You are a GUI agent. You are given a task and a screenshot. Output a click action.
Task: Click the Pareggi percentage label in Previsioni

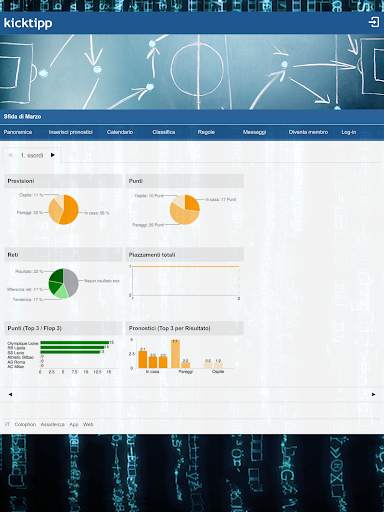point(30,212)
